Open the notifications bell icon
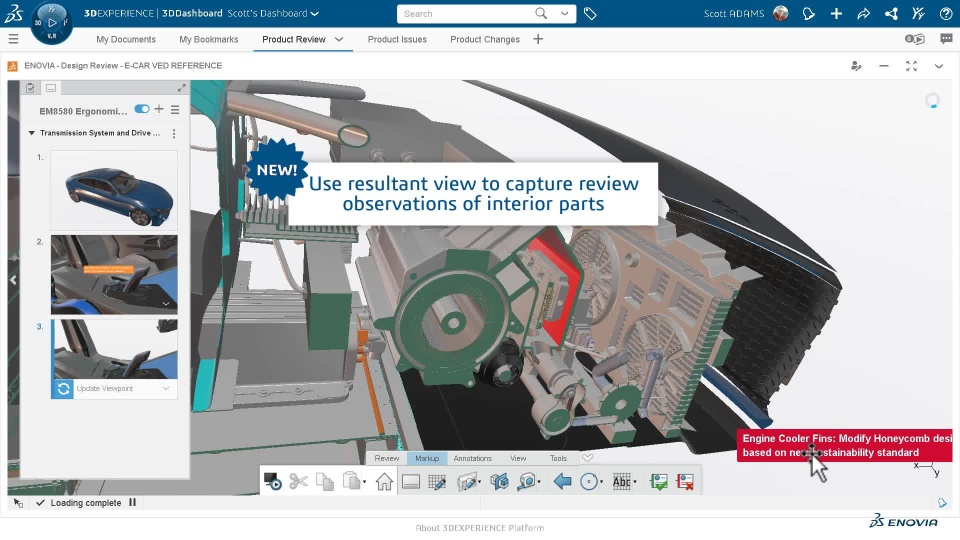Viewport: 960px width, 540px height. [x=809, y=14]
